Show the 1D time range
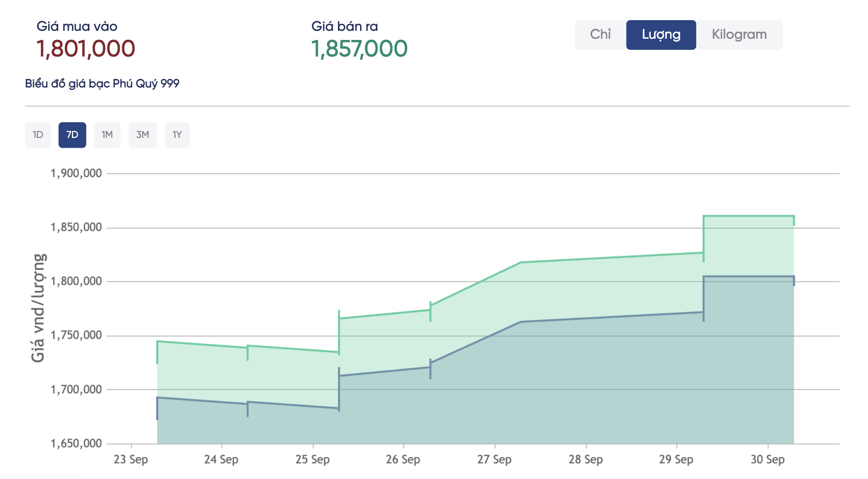The image size is (868, 479). (x=38, y=135)
